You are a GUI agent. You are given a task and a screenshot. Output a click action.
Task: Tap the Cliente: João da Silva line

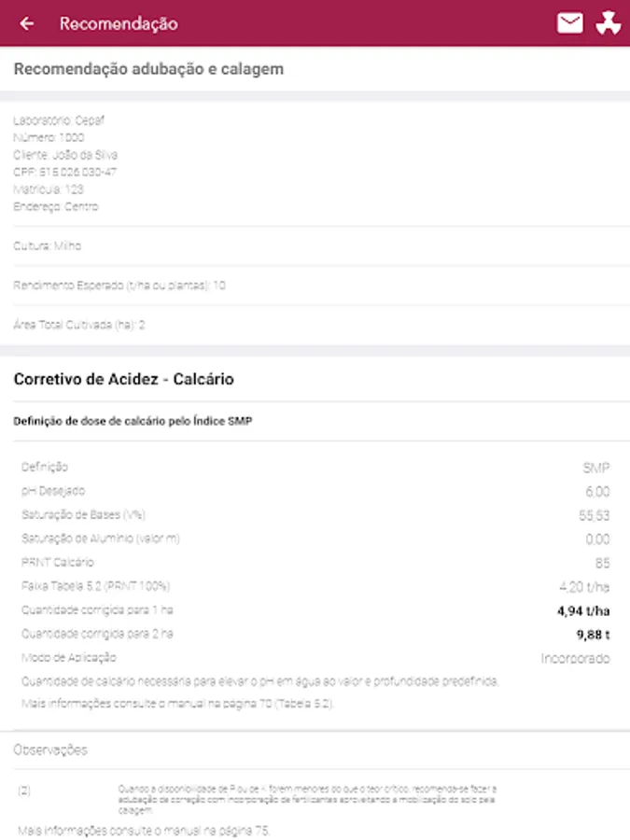click(65, 154)
